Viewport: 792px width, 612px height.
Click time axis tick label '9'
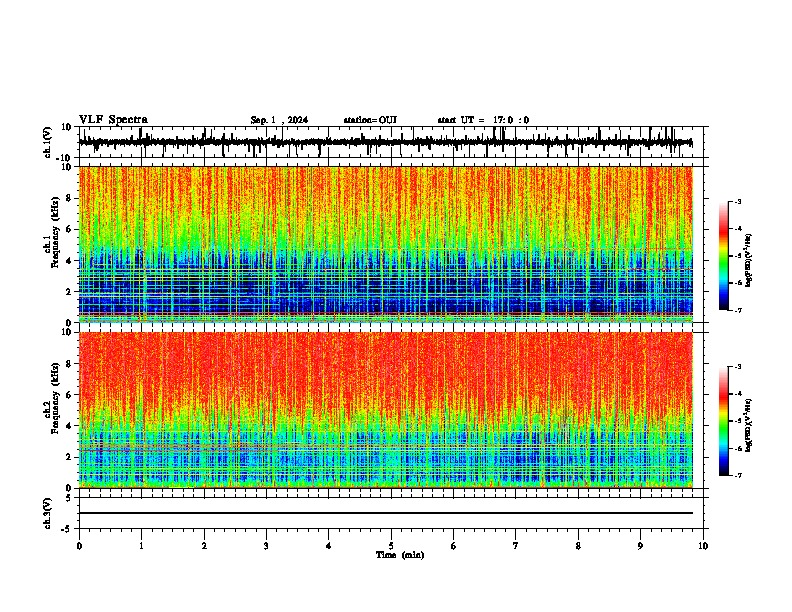click(640, 546)
